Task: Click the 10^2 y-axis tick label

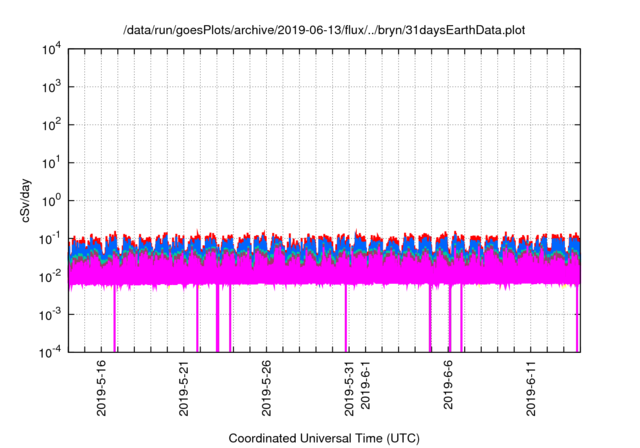Action: (x=52, y=125)
